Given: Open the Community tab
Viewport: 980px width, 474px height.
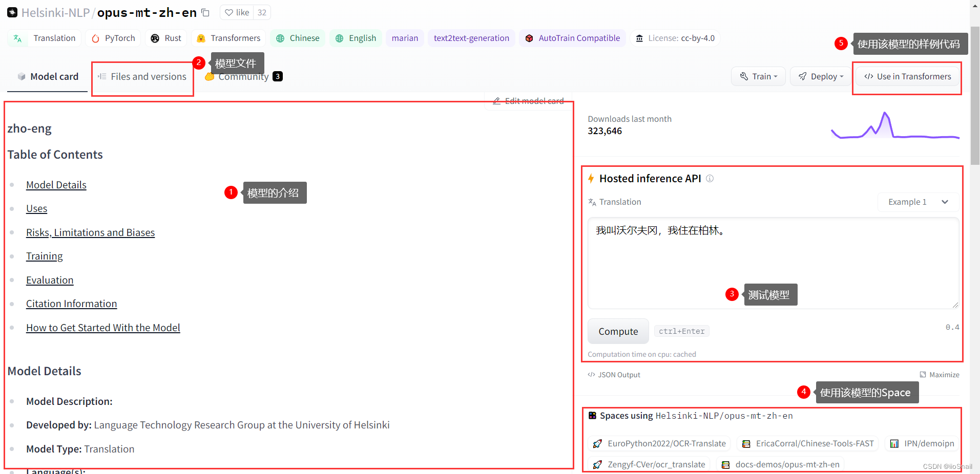Looking at the screenshot, I should (243, 77).
